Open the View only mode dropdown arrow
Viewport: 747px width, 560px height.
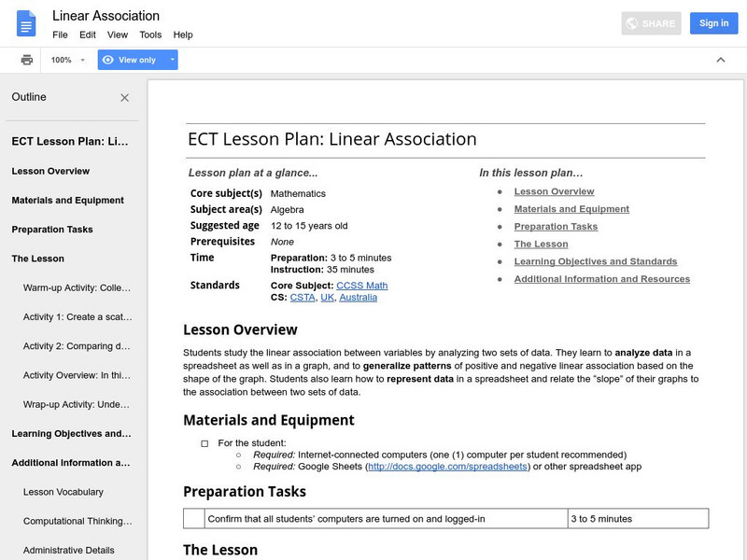click(172, 60)
